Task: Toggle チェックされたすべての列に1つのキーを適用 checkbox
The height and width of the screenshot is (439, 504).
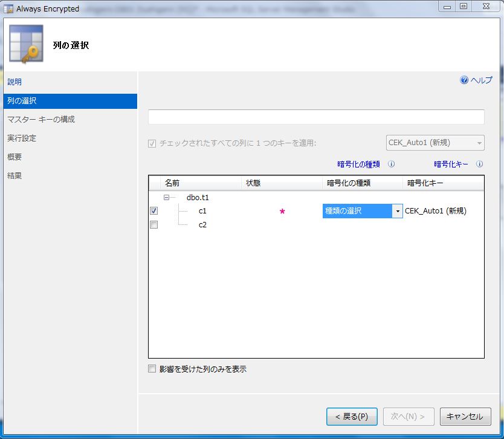Action: 152,143
